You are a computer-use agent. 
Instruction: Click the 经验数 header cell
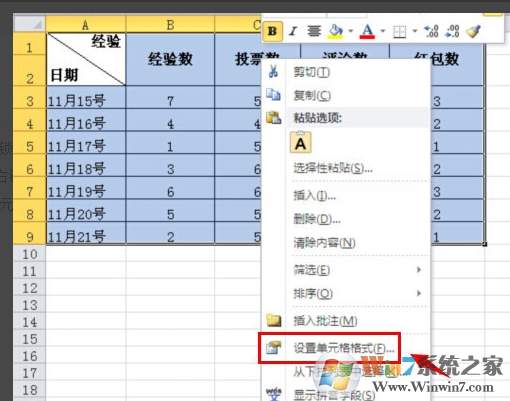[170, 59]
